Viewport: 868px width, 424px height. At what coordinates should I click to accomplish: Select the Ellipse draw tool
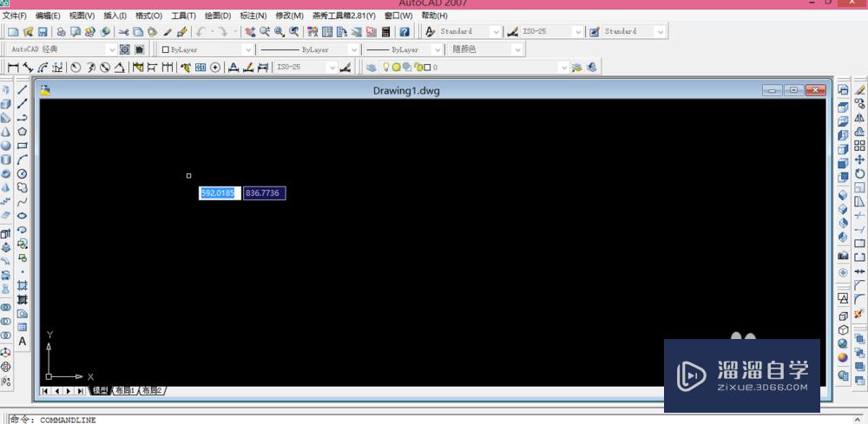[x=23, y=216]
